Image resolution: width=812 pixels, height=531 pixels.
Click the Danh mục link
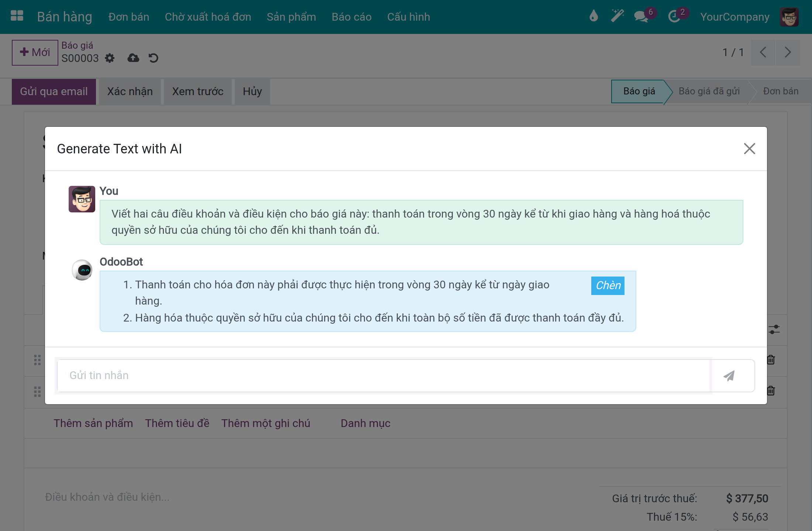365,423
